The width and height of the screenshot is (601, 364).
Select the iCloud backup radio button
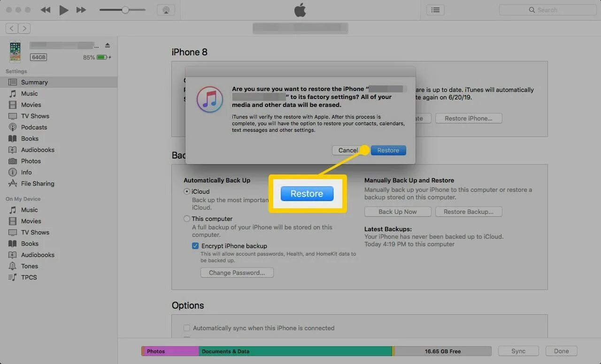[x=187, y=191]
